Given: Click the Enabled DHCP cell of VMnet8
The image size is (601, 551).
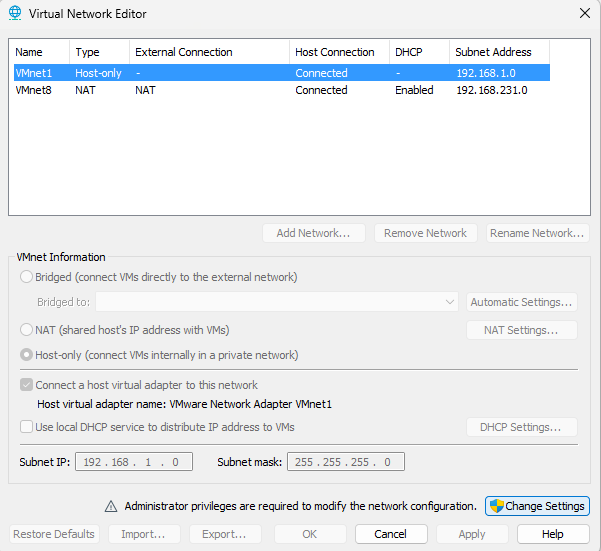Looking at the screenshot, I should tap(414, 90).
